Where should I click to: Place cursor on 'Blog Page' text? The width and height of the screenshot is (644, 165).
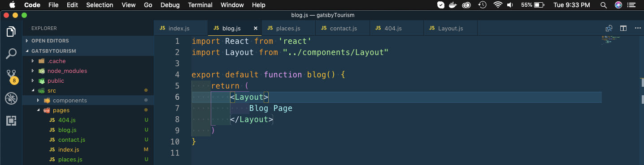pos(270,108)
